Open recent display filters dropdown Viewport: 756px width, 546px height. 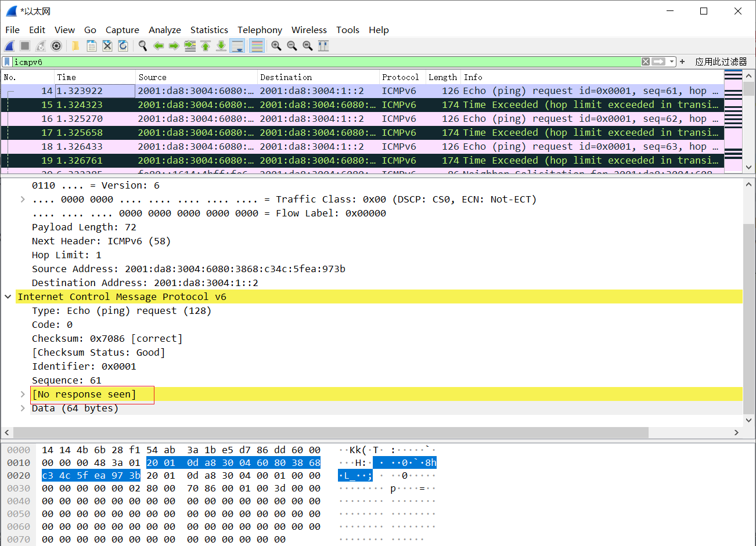(672, 62)
